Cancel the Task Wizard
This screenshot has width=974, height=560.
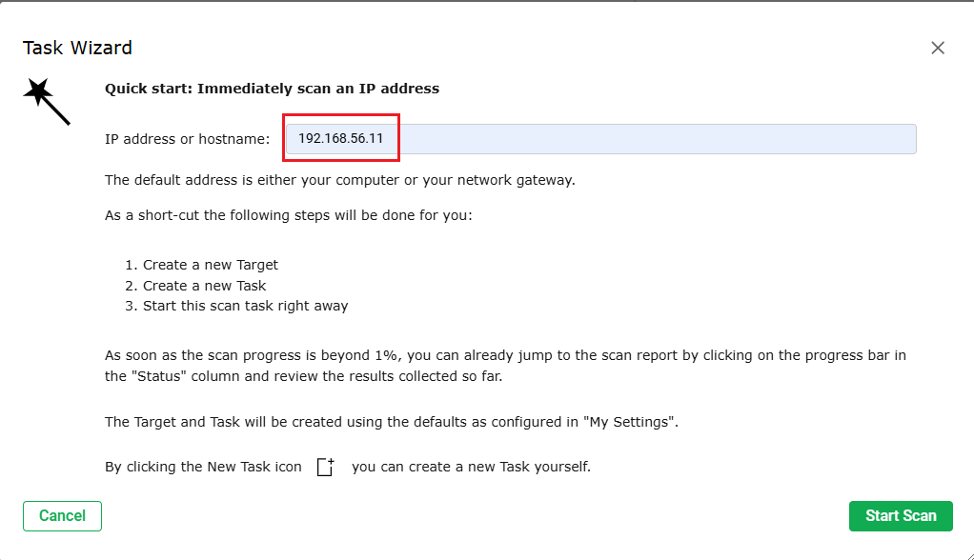pos(62,516)
